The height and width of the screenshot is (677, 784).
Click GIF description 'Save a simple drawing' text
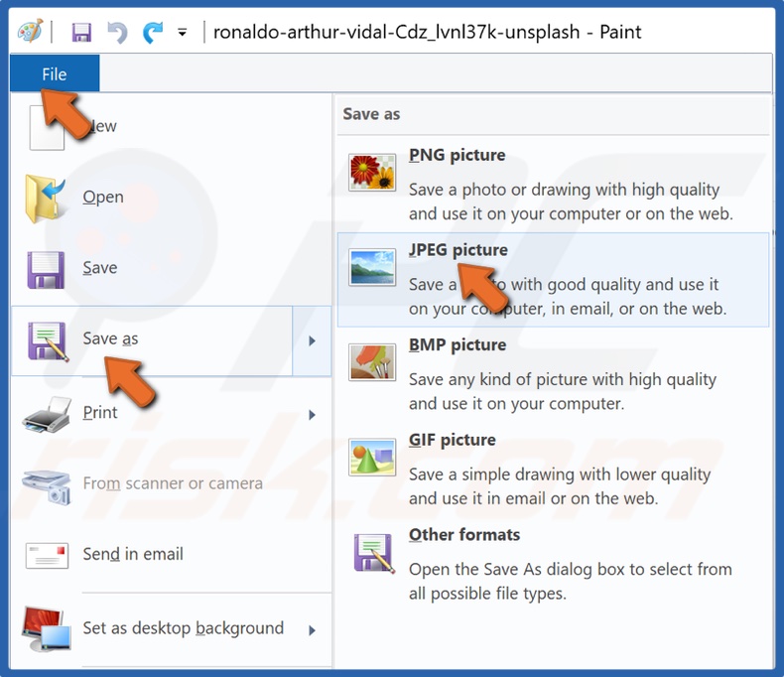[560, 486]
